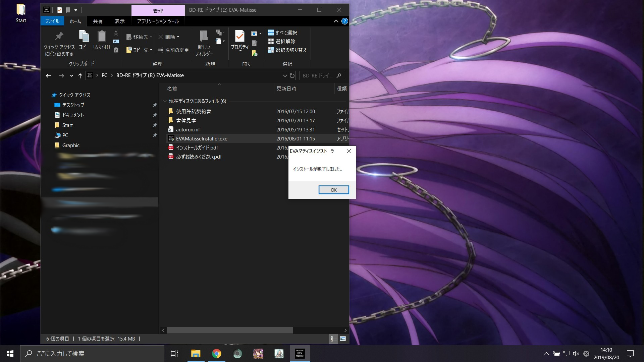Viewport: 644px width, 362px height.
Task: Open Task View on the taskbar
Action: tap(174, 354)
